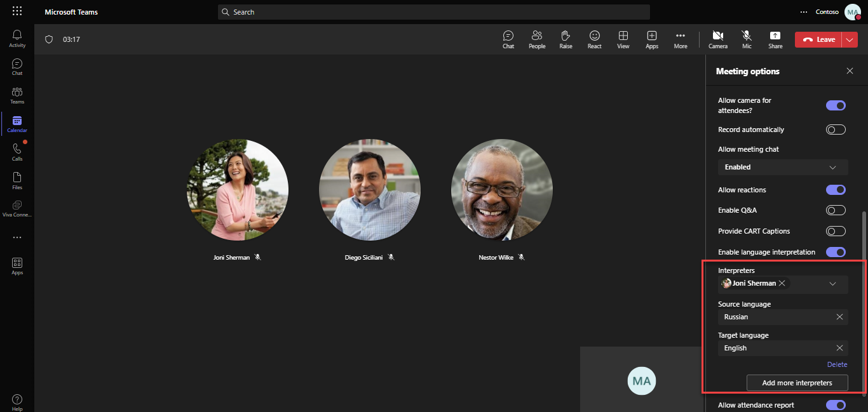868x412 pixels.
Task: Open the Leave button dropdown arrow
Action: pyautogui.click(x=850, y=39)
